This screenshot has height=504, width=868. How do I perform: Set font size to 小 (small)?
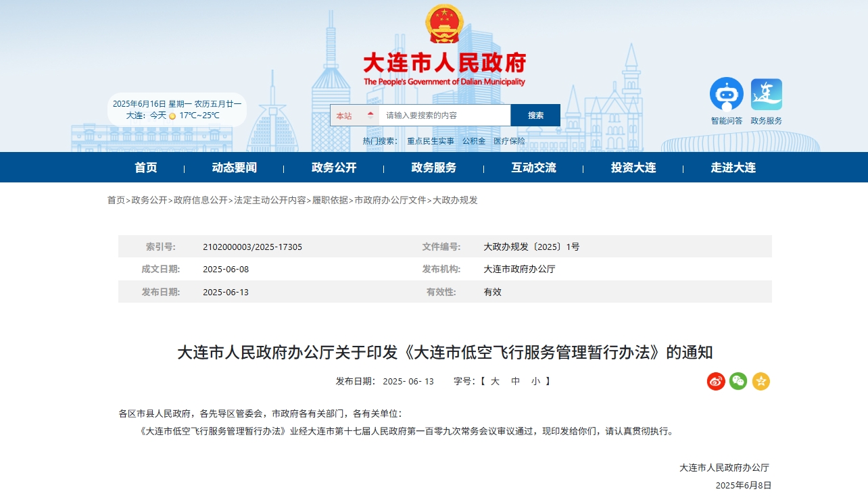click(x=535, y=381)
